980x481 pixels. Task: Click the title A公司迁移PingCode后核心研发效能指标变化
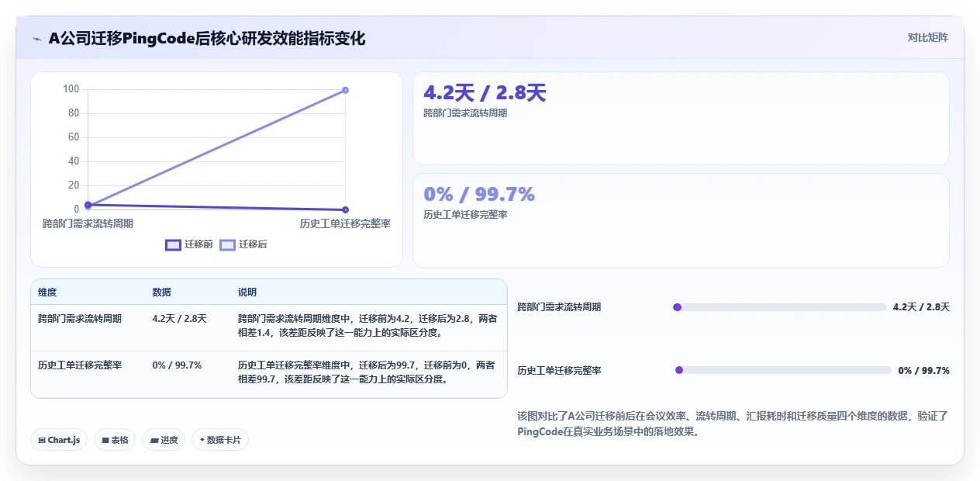tap(206, 39)
